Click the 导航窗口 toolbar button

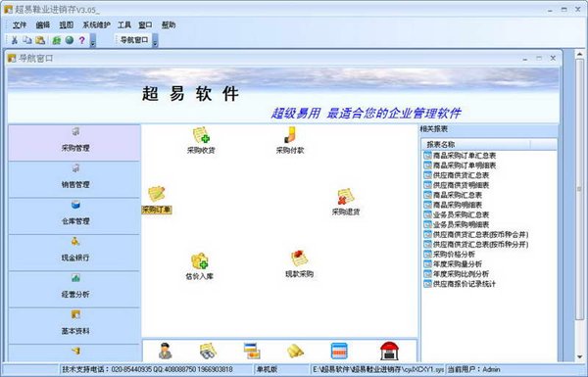[134, 40]
